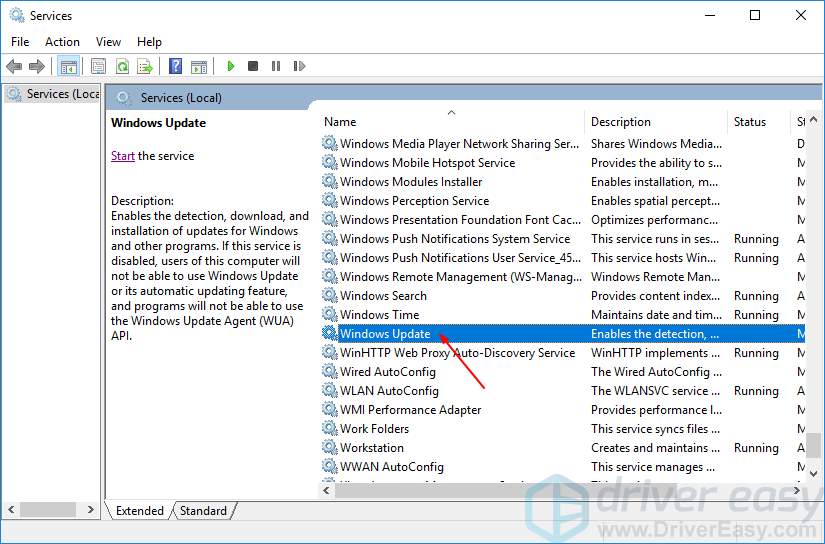Open the File menu
This screenshot has width=825, height=544.
(x=20, y=42)
